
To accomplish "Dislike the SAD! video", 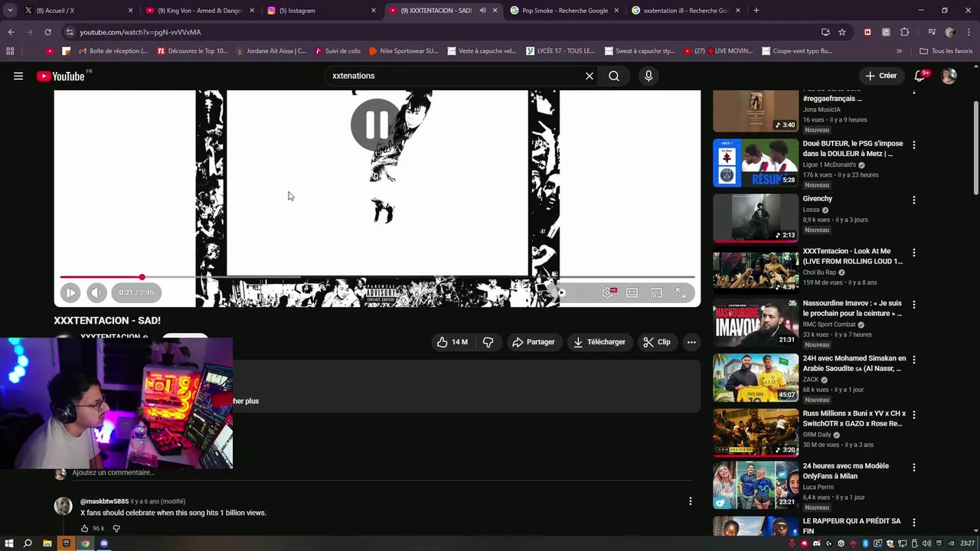I will pyautogui.click(x=488, y=342).
